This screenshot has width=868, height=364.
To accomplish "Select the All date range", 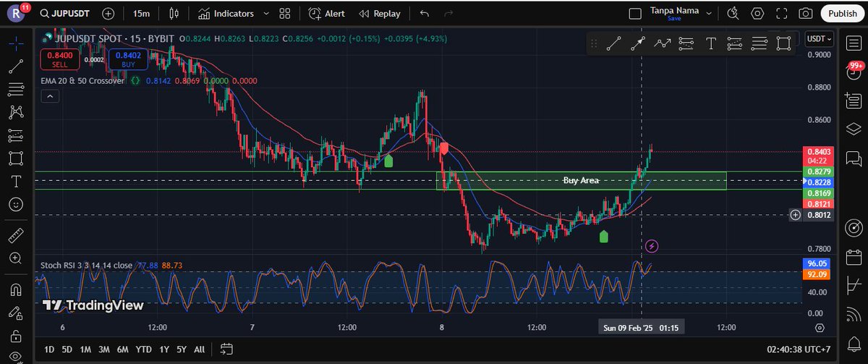I will (x=199, y=349).
